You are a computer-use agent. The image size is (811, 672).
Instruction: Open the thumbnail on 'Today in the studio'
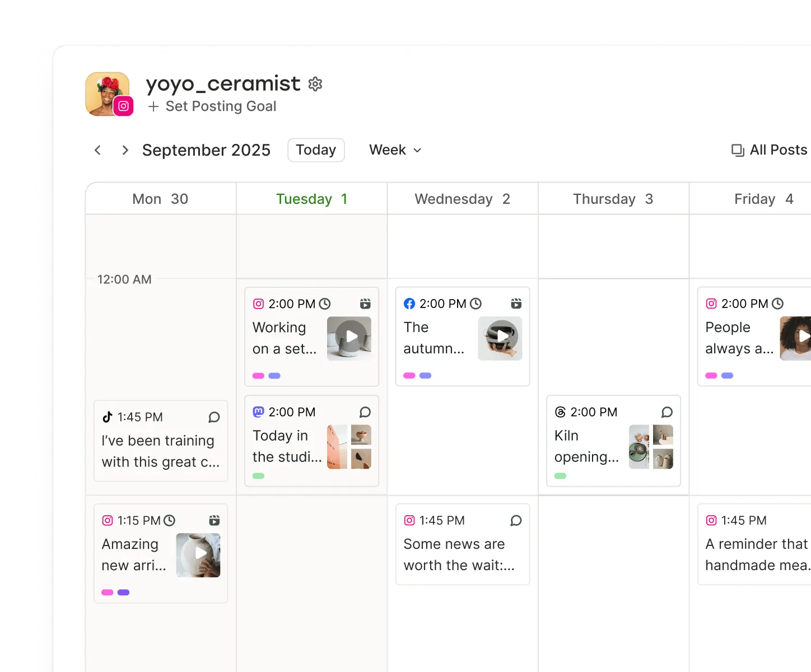pyautogui.click(x=349, y=446)
